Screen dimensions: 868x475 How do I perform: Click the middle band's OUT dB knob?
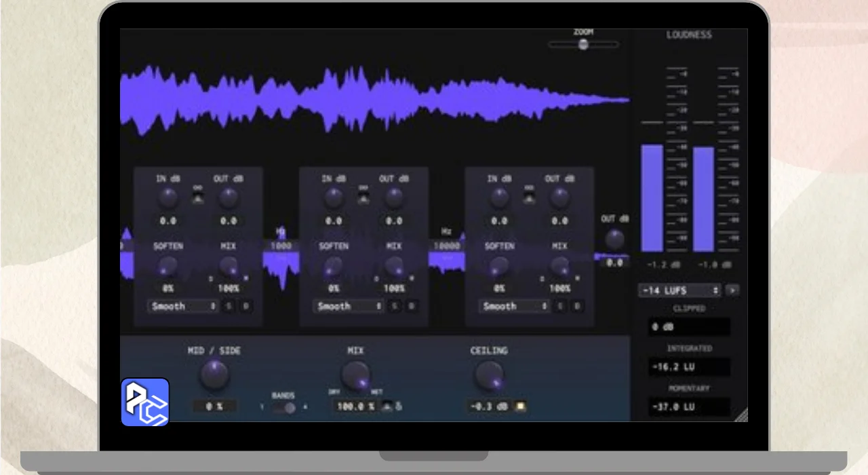[x=394, y=198]
